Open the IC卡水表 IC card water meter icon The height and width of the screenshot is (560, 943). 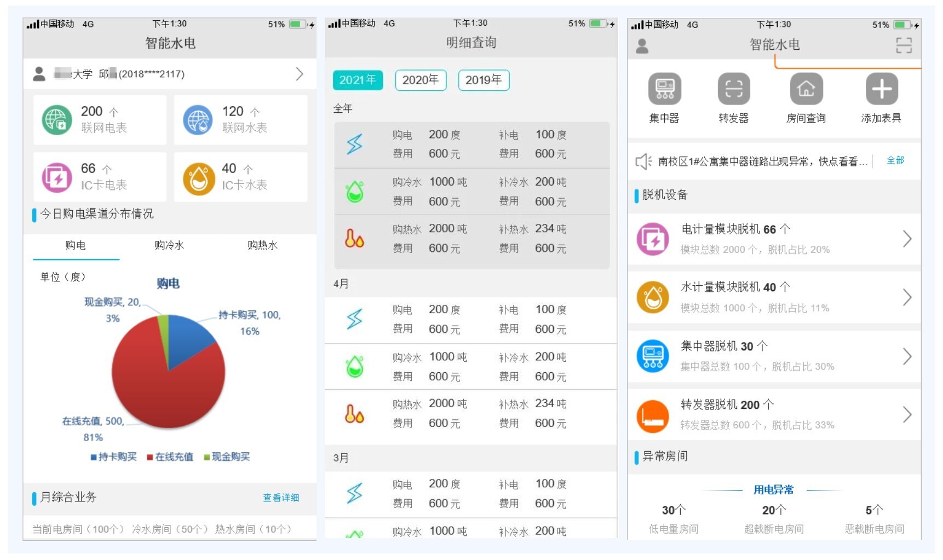(199, 177)
